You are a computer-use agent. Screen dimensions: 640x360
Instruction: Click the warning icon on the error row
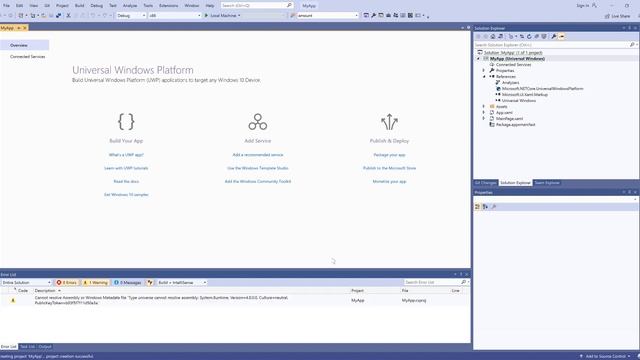[13, 300]
